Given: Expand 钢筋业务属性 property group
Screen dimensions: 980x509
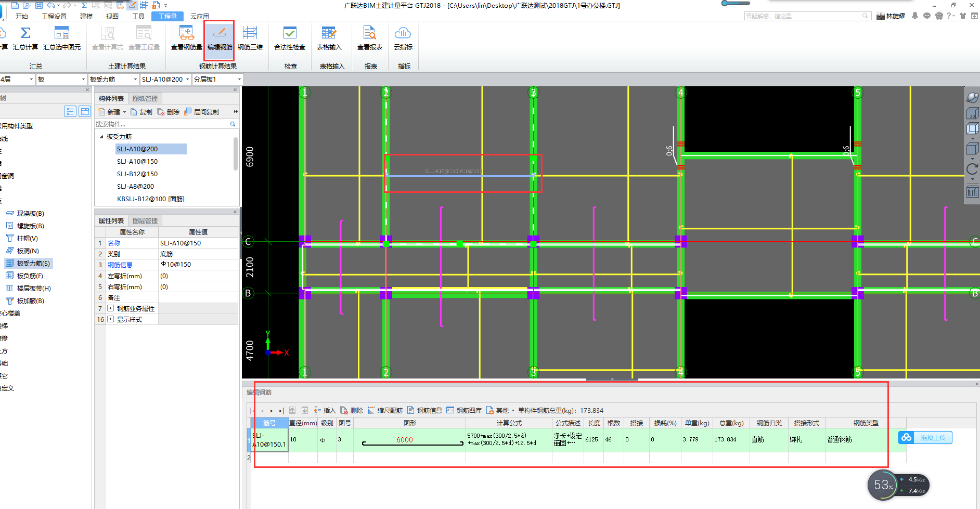Looking at the screenshot, I should [x=110, y=308].
